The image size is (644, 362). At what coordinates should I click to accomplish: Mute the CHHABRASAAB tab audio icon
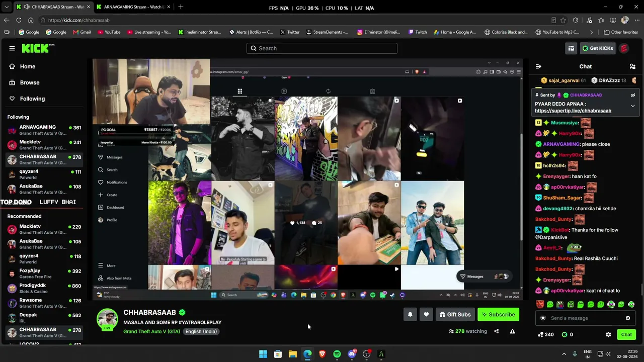coord(26,7)
